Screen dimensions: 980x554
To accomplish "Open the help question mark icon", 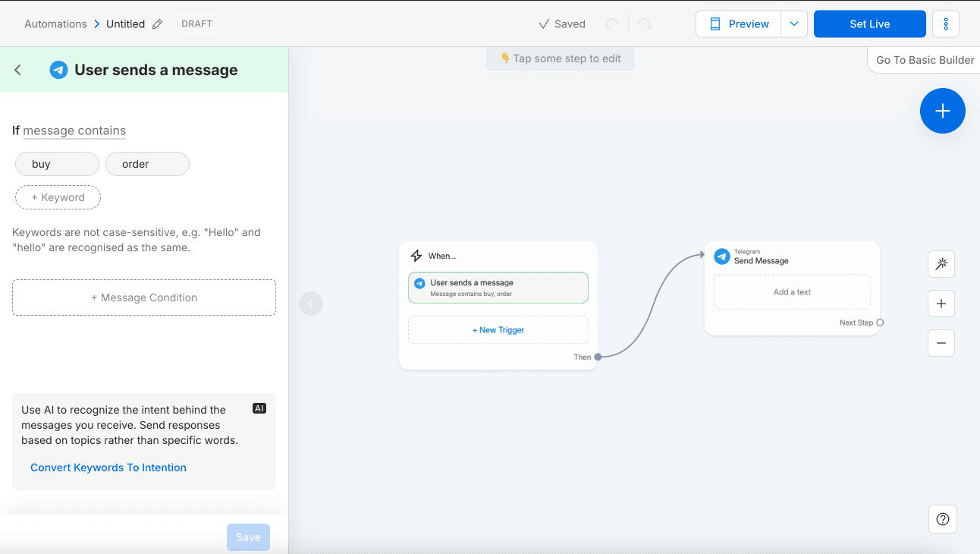I will point(943,519).
